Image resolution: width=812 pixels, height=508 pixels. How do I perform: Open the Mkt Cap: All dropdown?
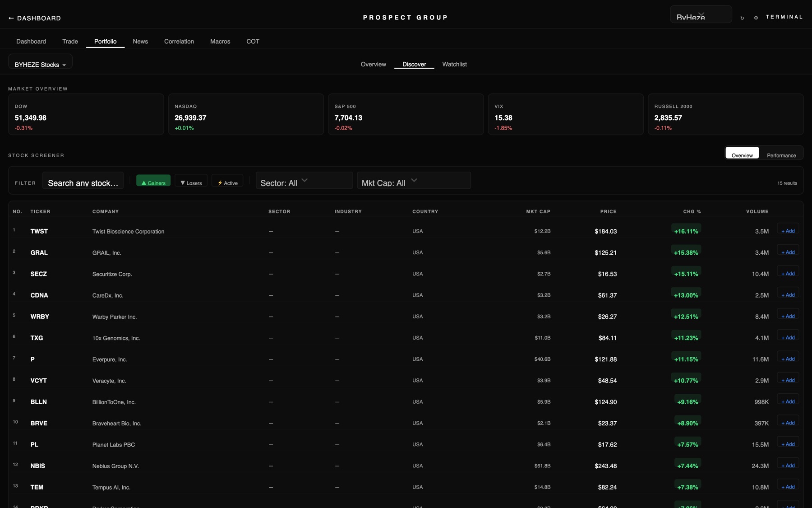pyautogui.click(x=414, y=180)
